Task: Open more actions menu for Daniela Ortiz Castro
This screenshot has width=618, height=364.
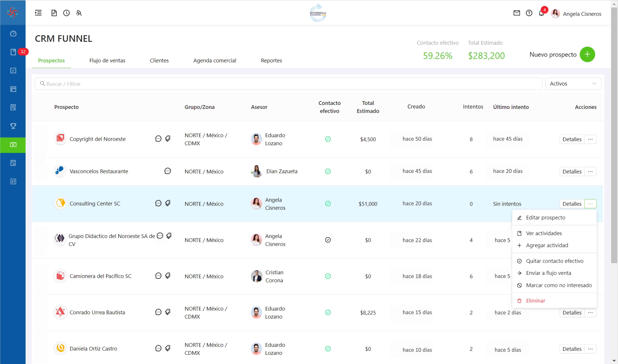Action: click(x=590, y=349)
